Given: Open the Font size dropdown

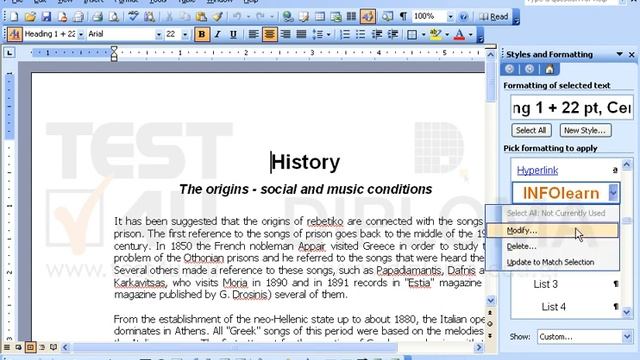Looking at the screenshot, I should [x=185, y=34].
